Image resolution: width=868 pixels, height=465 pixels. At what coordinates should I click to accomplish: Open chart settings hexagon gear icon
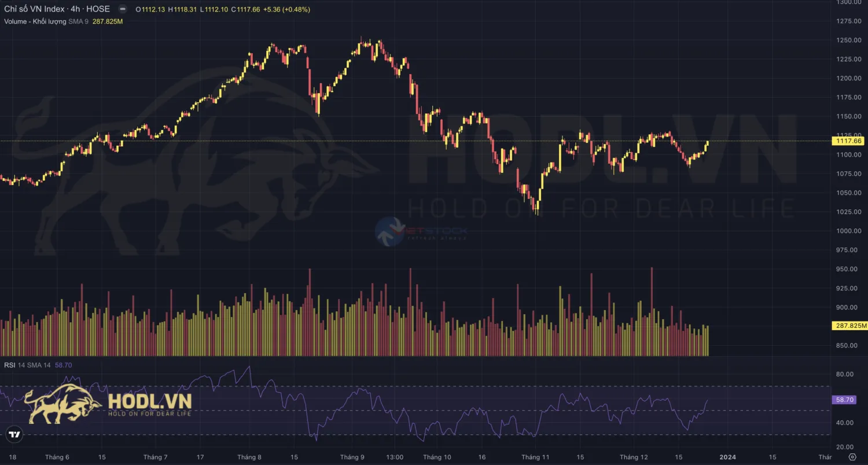pos(852,457)
